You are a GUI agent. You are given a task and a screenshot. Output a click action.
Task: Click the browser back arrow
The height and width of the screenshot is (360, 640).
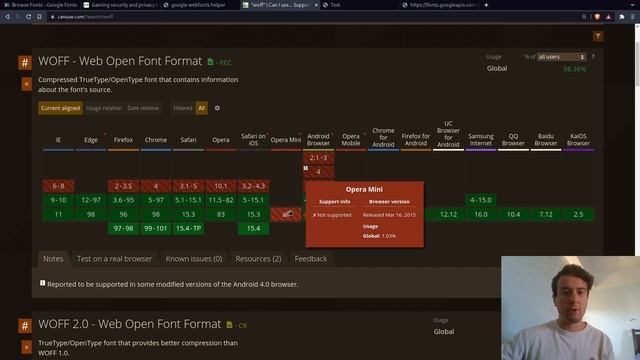pos(7,17)
